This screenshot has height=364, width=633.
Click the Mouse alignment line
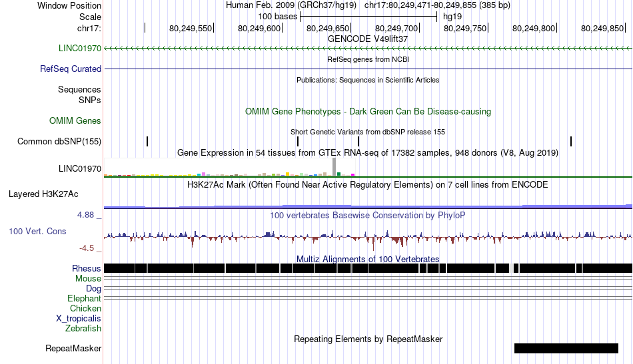click(x=368, y=279)
